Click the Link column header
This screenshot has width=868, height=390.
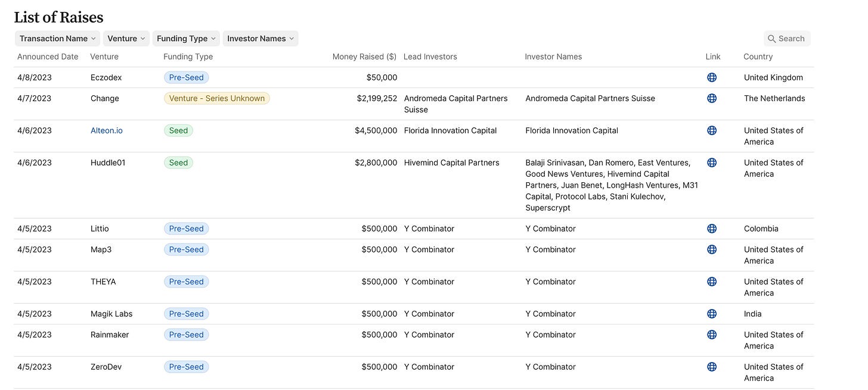point(713,57)
